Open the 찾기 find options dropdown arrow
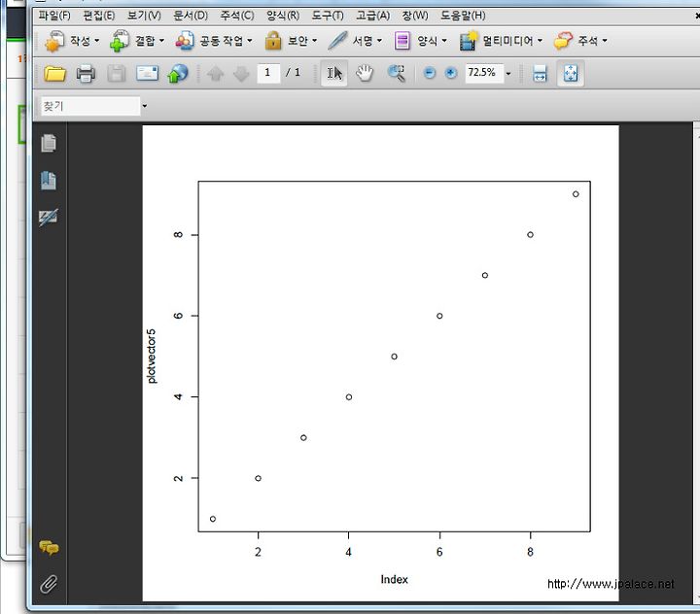Viewport: 700px width, 614px height. tap(144, 106)
